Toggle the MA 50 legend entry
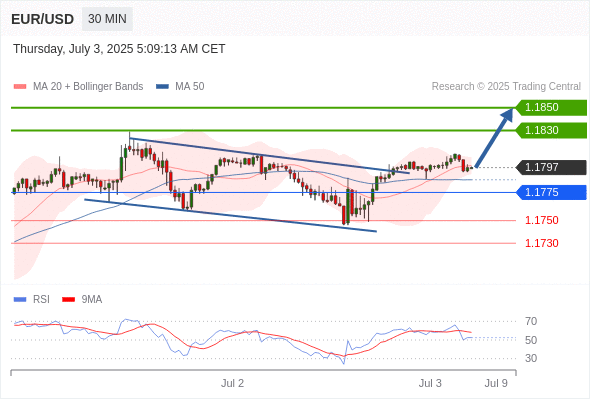 click(x=180, y=87)
